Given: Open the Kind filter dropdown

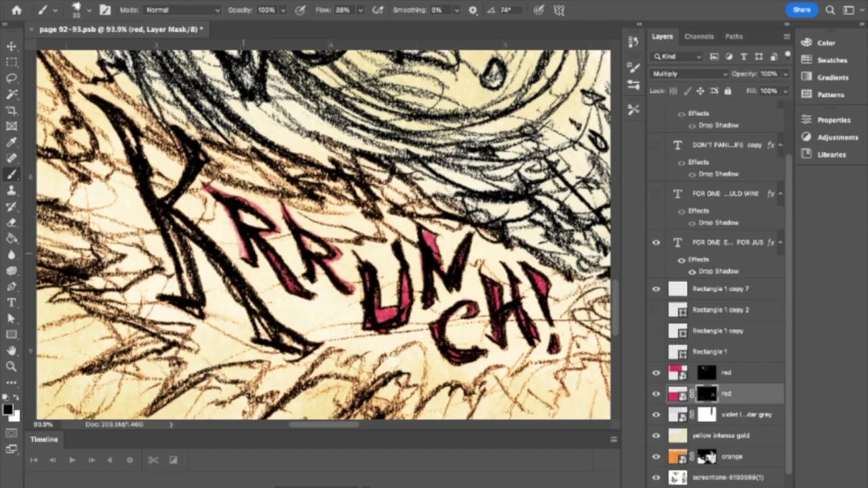Looking at the screenshot, I should (677, 56).
